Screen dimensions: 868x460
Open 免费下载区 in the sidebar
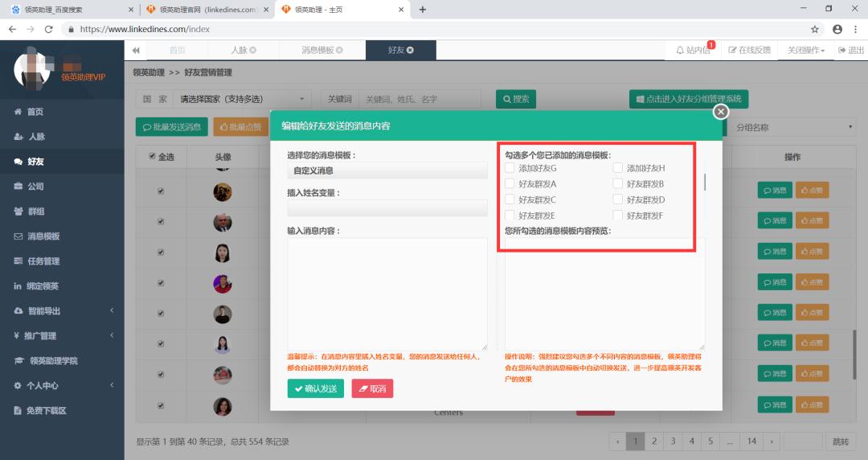(x=62, y=411)
